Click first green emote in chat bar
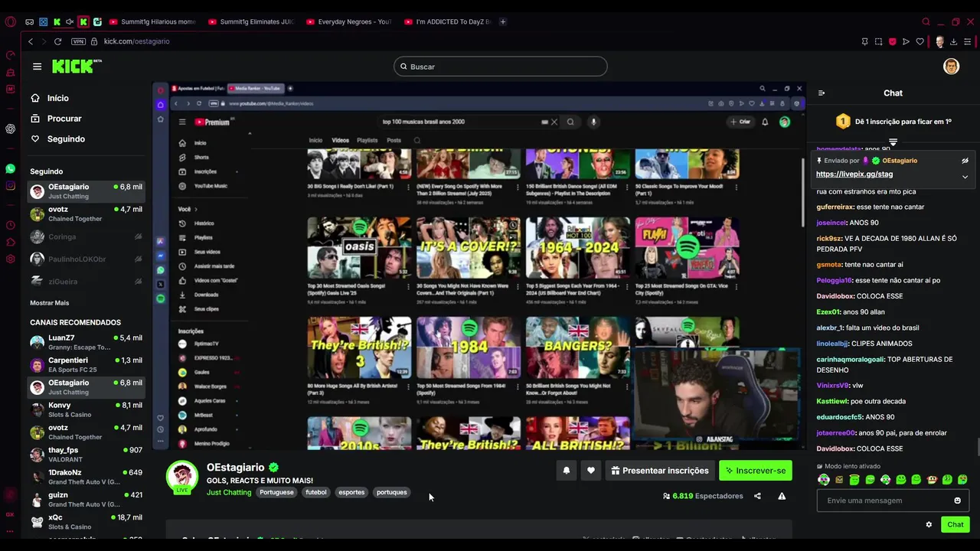Viewport: 980px width, 551px height. (x=824, y=480)
